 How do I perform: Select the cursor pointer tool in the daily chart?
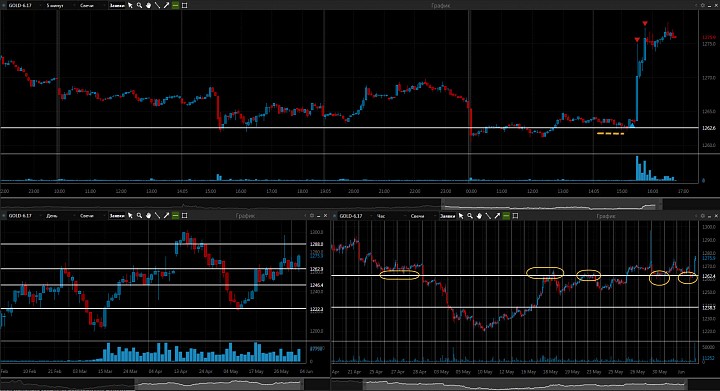click(x=130, y=215)
